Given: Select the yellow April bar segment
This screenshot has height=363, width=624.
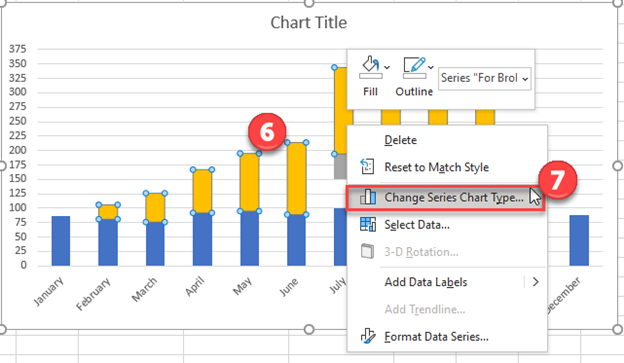Looking at the screenshot, I should 202,191.
